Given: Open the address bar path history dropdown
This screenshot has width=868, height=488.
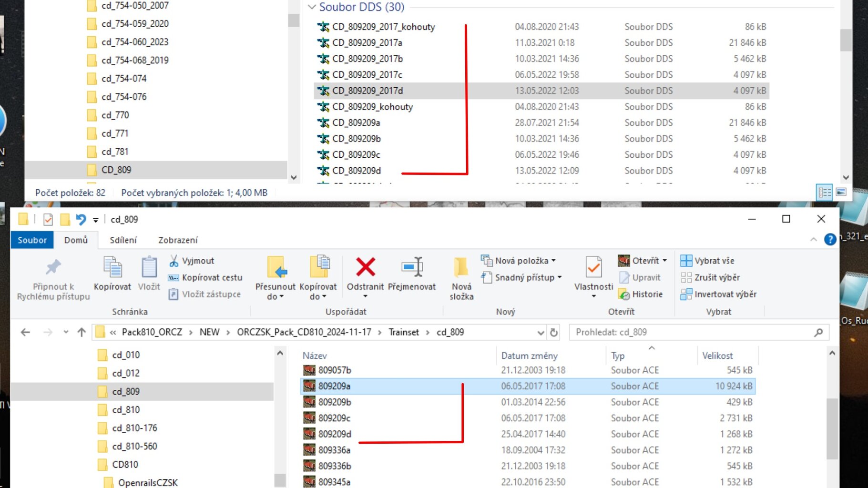Looking at the screenshot, I should 541,333.
